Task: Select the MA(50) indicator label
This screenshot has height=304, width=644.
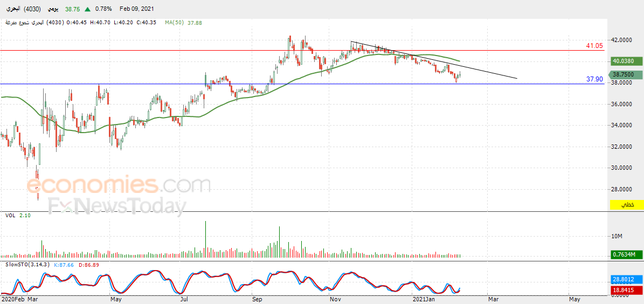Action: (x=176, y=23)
